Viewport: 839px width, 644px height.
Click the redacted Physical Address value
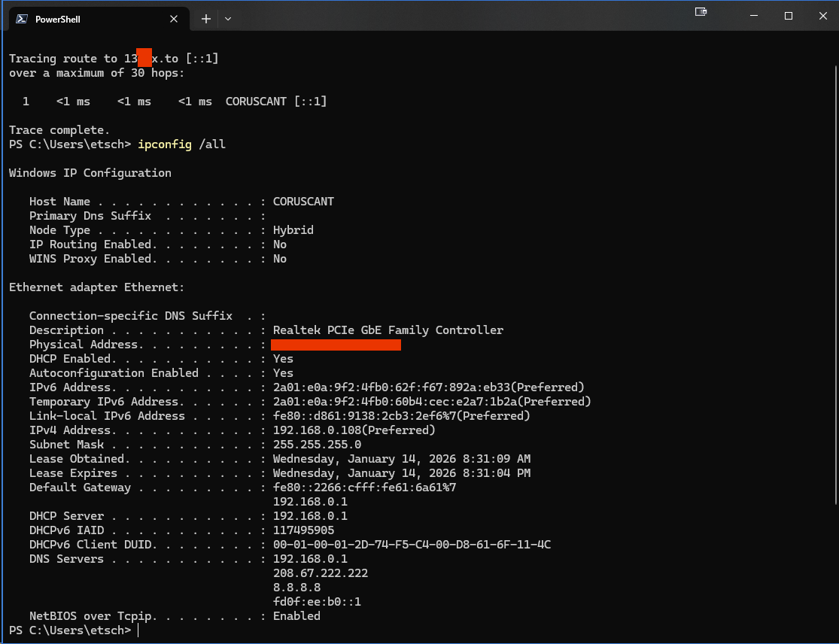(x=336, y=345)
